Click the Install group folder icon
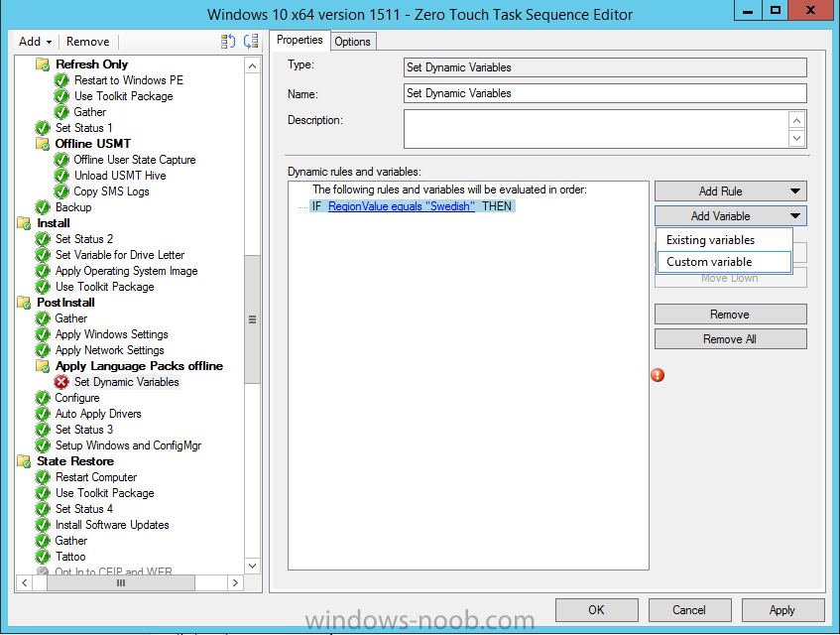 tap(25, 223)
